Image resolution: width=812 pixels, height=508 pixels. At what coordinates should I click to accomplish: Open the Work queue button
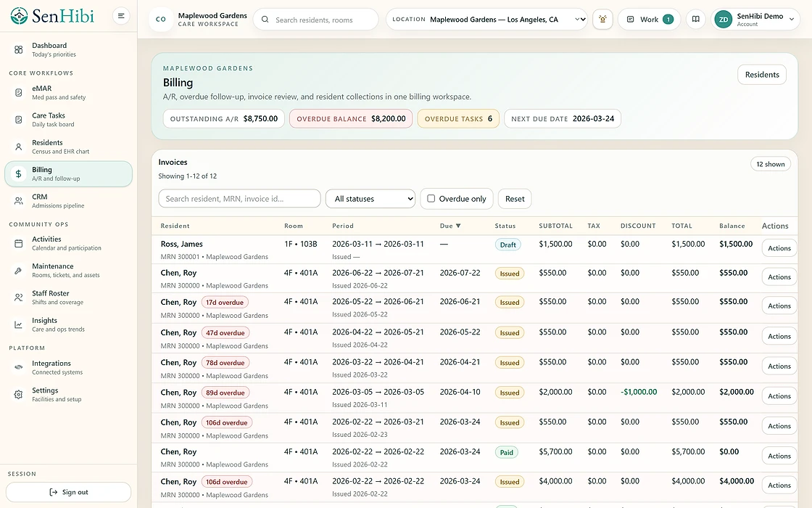point(650,19)
